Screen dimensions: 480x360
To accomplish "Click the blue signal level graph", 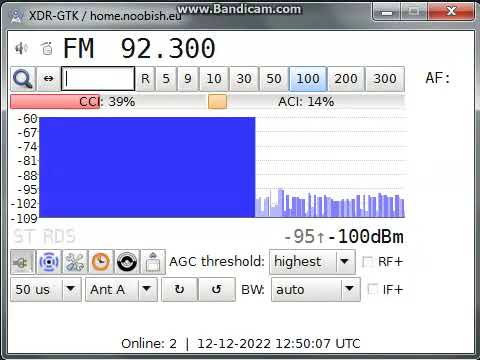I will 222,167.
